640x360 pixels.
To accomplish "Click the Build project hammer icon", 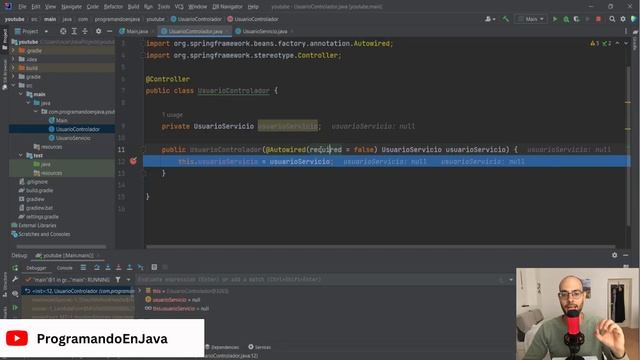I will click(506, 19).
